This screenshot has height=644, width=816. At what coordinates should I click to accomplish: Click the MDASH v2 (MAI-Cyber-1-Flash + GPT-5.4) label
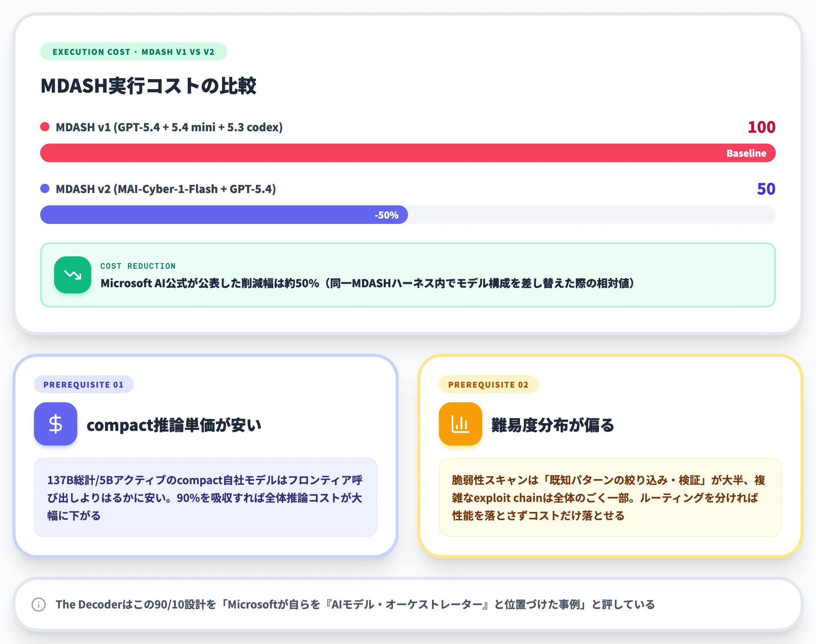[166, 189]
